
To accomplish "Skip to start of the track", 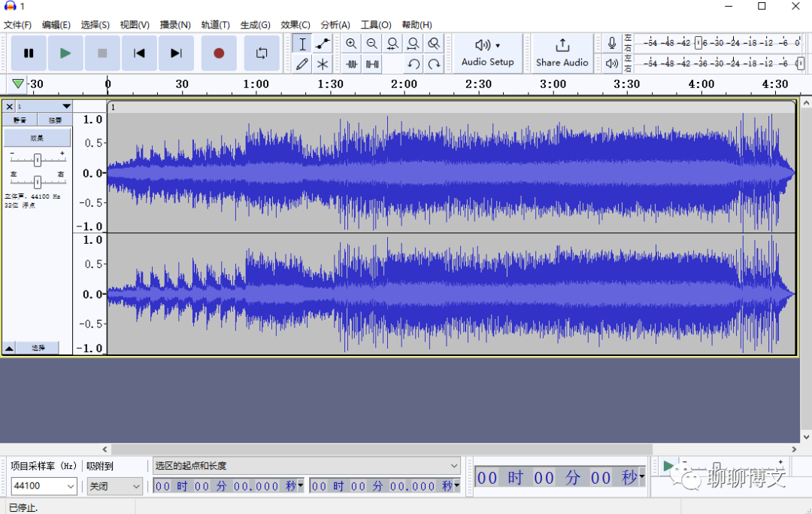I will click(x=139, y=53).
